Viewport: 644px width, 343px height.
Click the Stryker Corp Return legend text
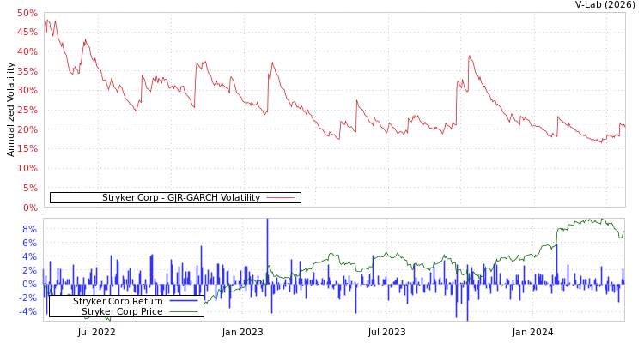coord(118,302)
